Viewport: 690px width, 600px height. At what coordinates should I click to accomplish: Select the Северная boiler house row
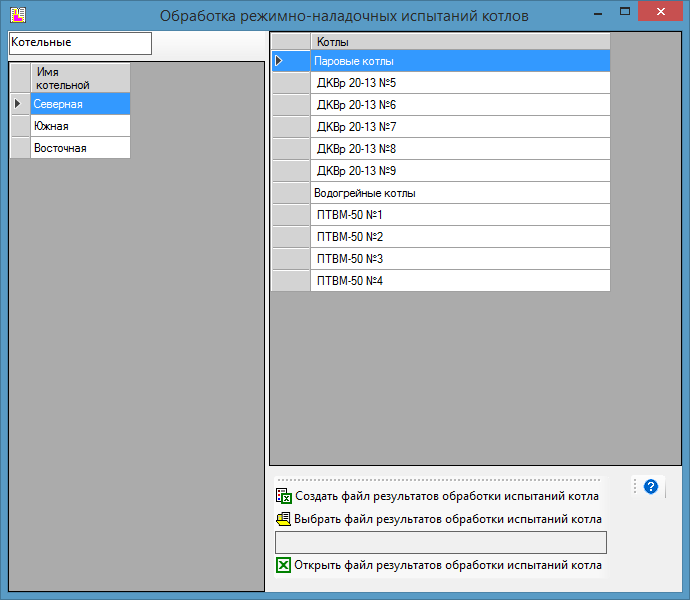[79, 104]
